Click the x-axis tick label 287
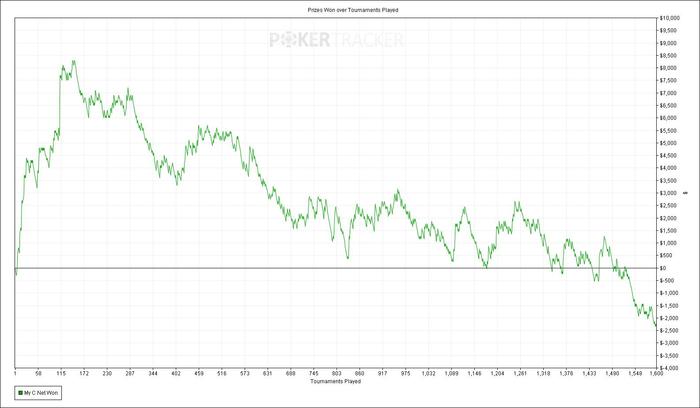This screenshot has height=408, width=700. [130, 373]
